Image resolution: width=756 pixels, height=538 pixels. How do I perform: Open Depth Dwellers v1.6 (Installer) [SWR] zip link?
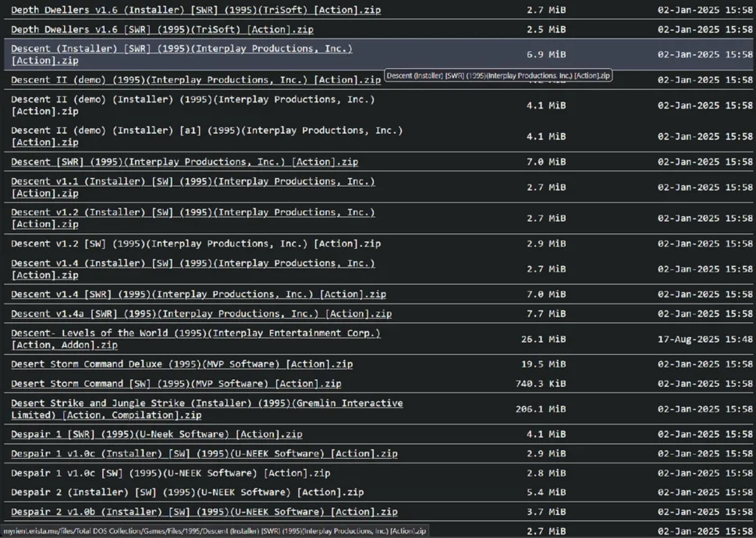196,10
